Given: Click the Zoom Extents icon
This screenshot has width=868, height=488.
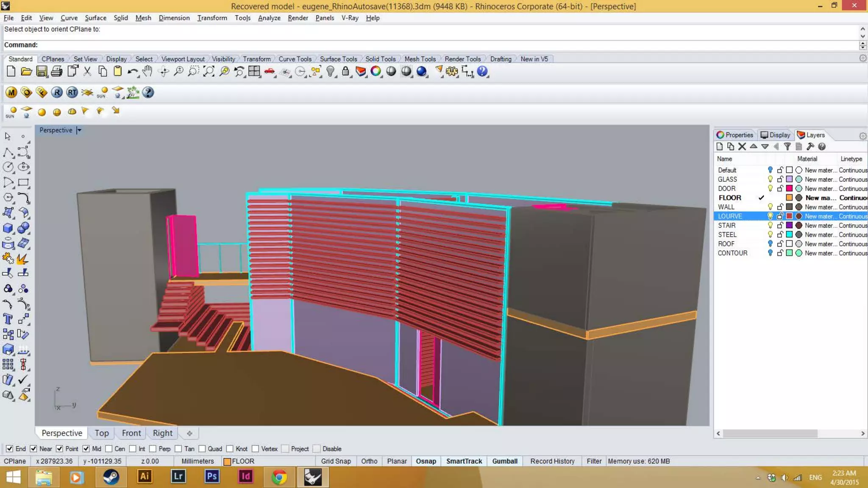Looking at the screenshot, I should pyautogui.click(x=209, y=71).
